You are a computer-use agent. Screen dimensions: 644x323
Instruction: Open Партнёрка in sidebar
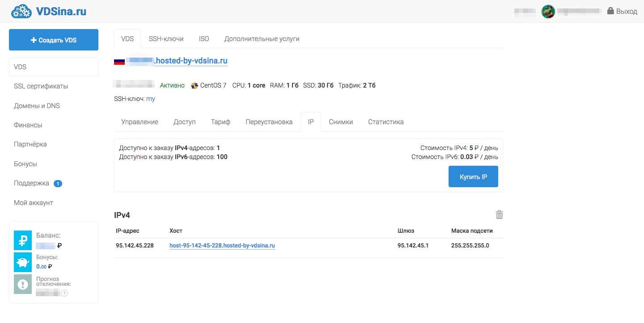[x=30, y=144]
